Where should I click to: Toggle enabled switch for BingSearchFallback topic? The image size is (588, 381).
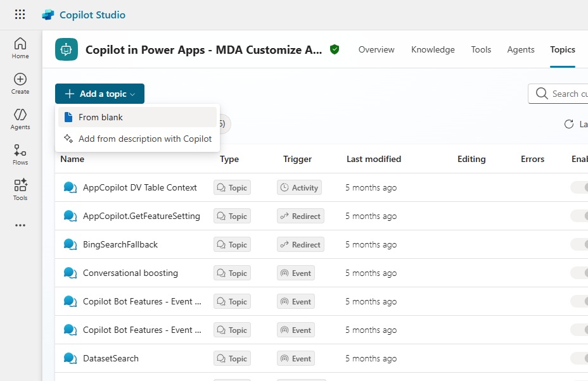coord(580,244)
